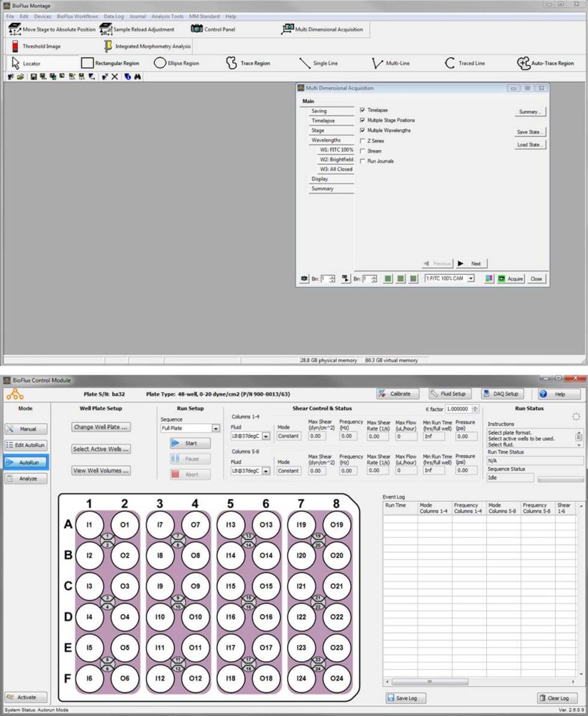Open the Devices menu
Screen dimensions: 588x716
tap(42, 16)
